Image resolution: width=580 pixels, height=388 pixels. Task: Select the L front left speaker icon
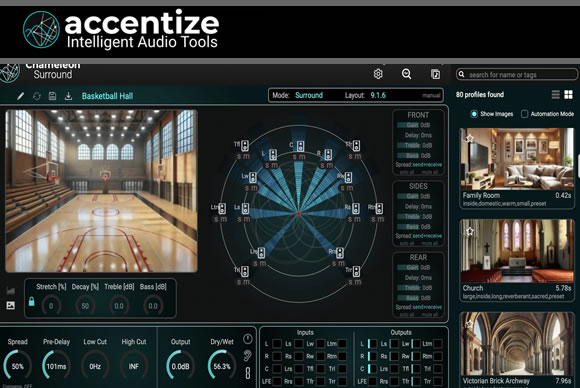(x=273, y=154)
